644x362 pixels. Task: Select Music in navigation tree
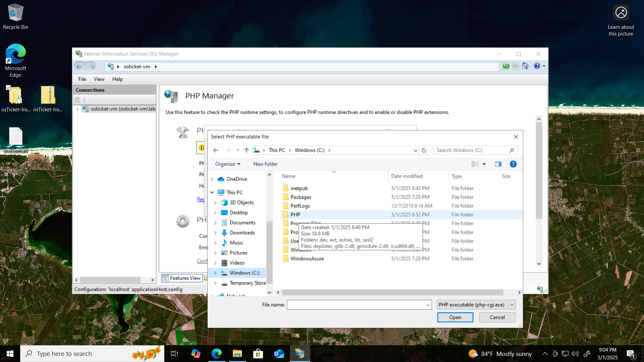click(236, 243)
